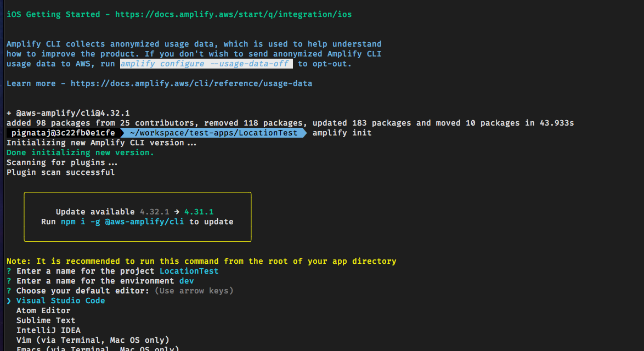This screenshot has width=644, height=351.
Task: Select the Visual Studio Code editor option
Action: click(x=61, y=301)
